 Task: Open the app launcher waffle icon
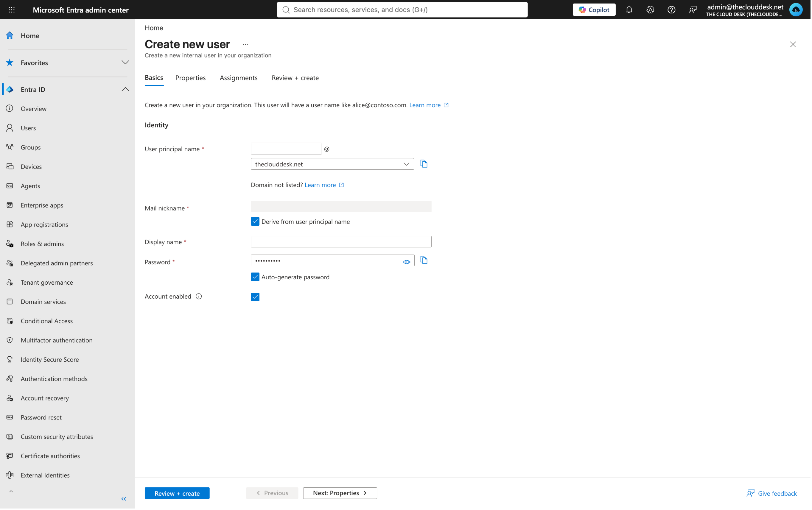(11, 10)
